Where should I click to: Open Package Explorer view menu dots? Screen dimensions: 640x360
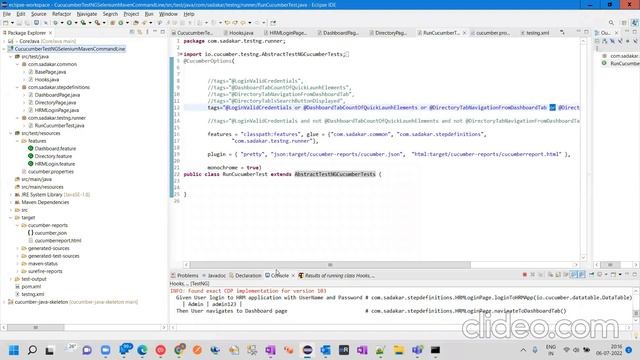pos(147,32)
